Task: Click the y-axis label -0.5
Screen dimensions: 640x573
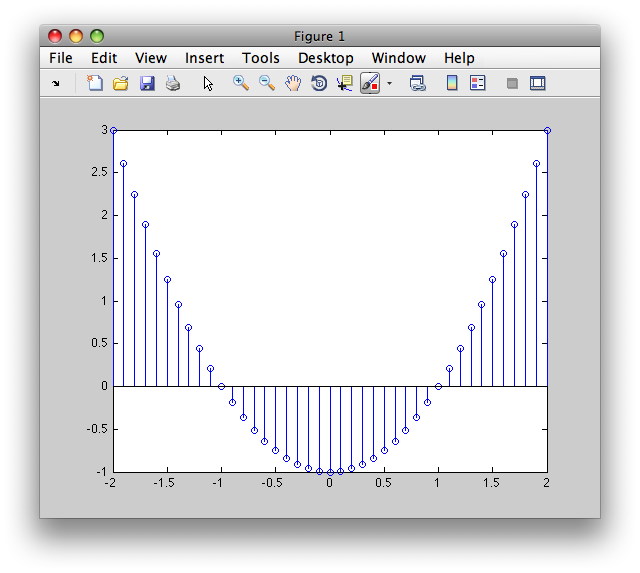Action: pyautogui.click(x=97, y=429)
